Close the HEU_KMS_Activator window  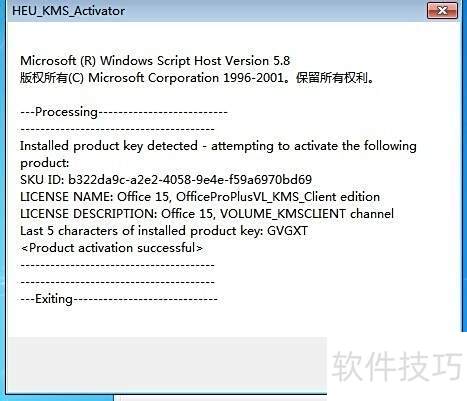(442, 11)
